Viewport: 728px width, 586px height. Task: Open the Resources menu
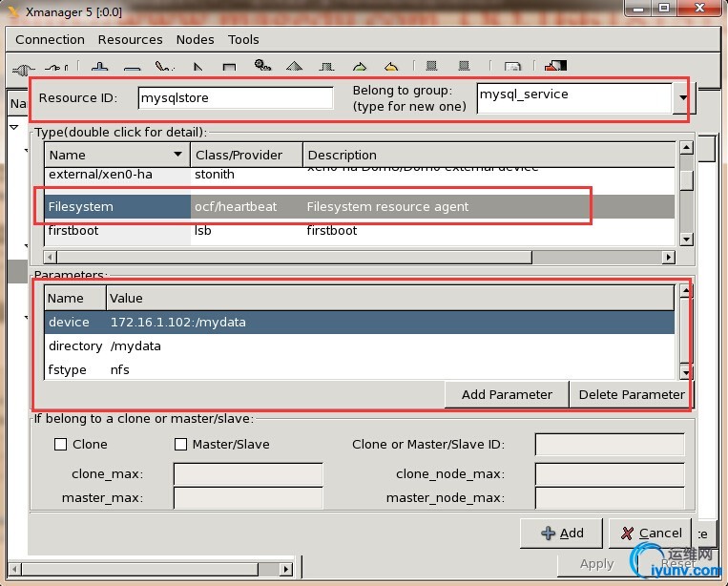click(x=131, y=39)
